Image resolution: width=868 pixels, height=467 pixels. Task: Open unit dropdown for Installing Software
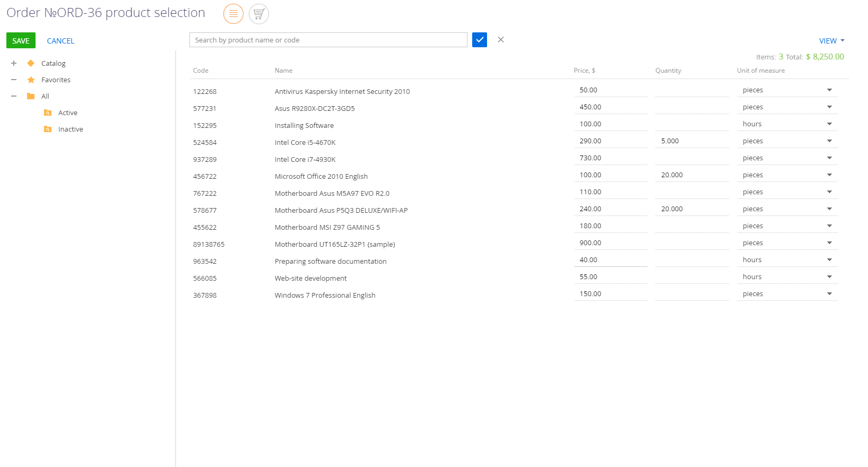pyautogui.click(x=829, y=124)
